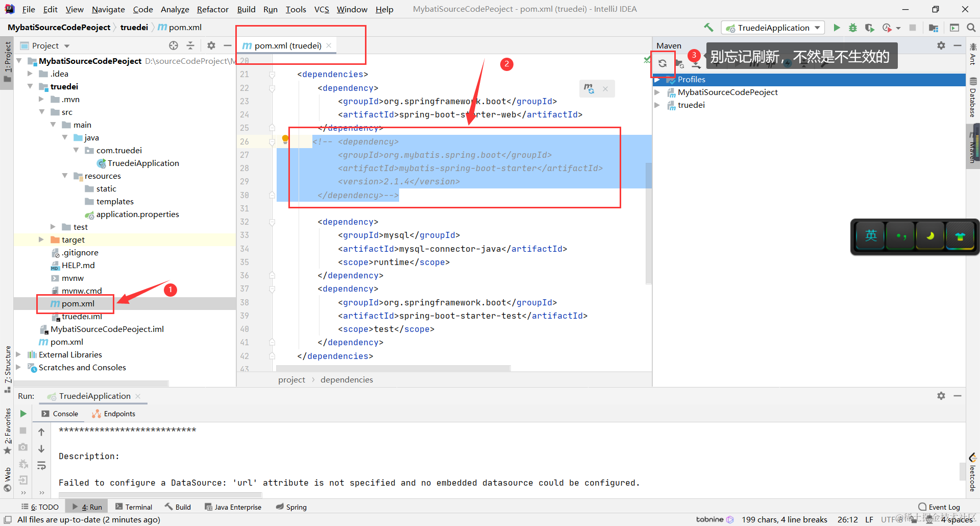Open the 6: TODO tool window
This screenshot has width=980, height=526.
(x=40, y=507)
